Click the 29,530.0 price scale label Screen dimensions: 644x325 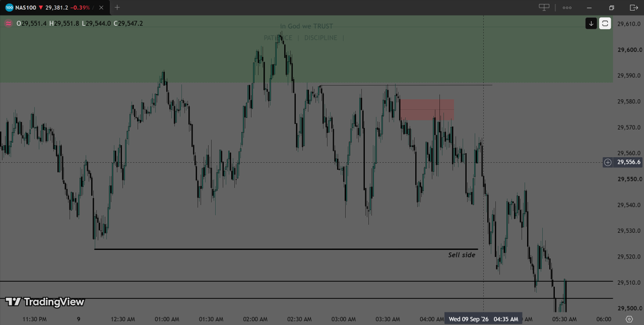click(630, 231)
